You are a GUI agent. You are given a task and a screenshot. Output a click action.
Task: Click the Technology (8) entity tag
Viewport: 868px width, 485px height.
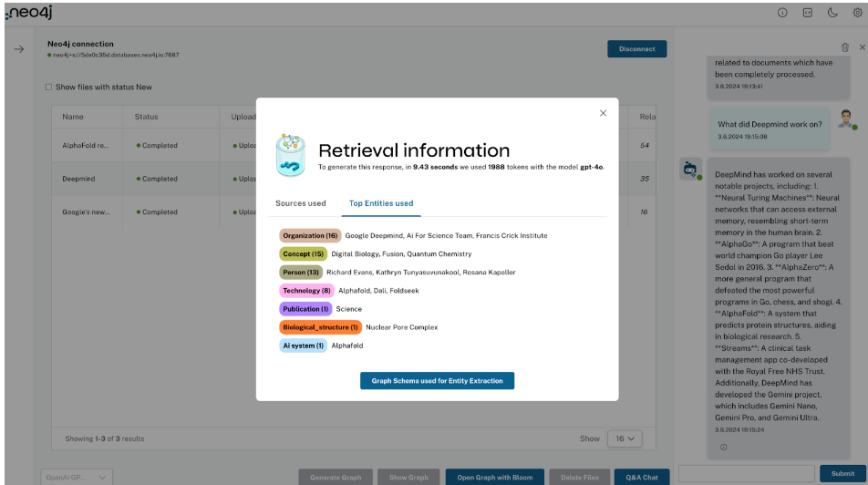click(306, 290)
